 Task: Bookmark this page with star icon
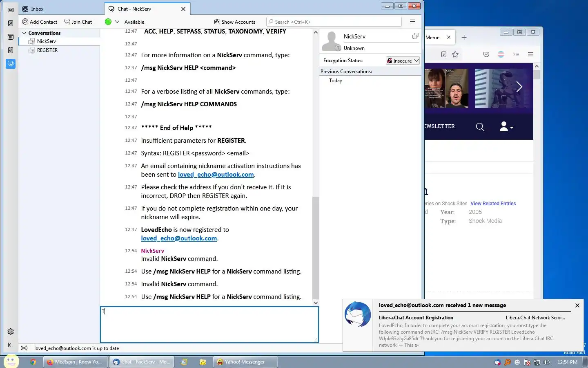click(x=455, y=54)
